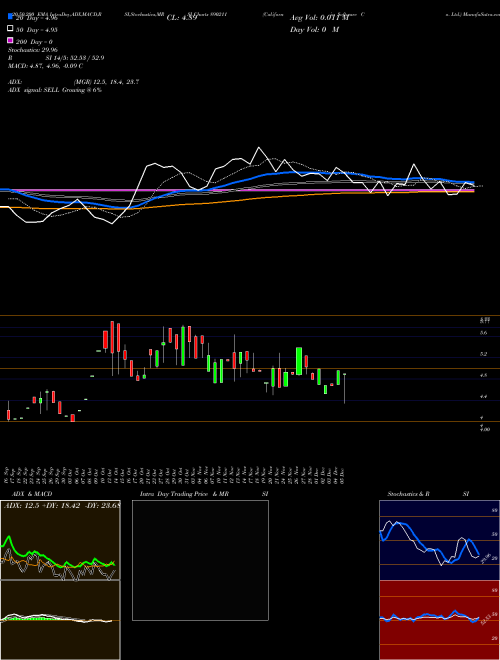500x660 pixels.
Task: Click the tall green candle in late November
Action: click(x=299, y=361)
